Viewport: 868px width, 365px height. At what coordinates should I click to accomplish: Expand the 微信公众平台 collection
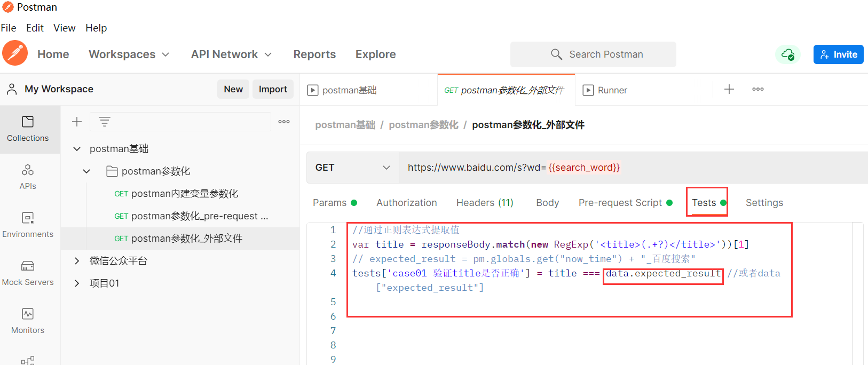click(77, 261)
